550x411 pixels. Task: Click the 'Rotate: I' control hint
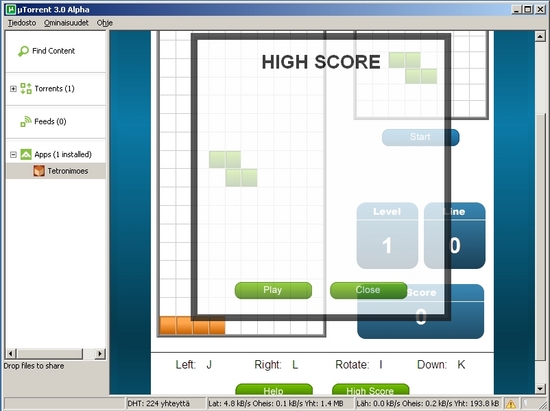point(359,365)
